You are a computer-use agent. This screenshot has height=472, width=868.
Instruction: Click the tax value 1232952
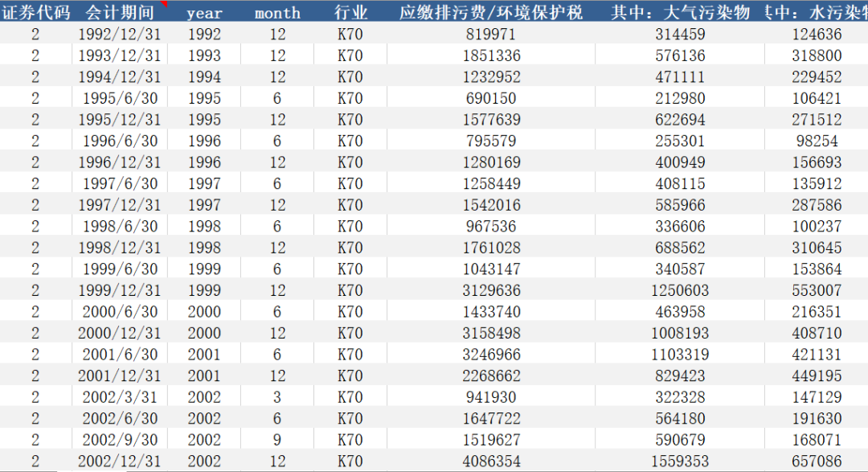pyautogui.click(x=492, y=77)
